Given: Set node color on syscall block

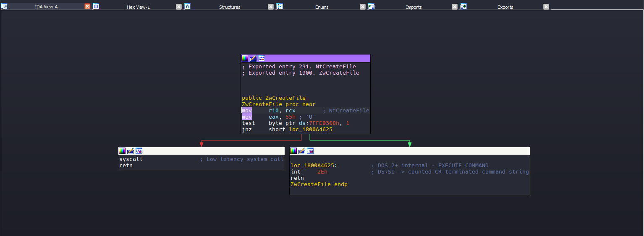Looking at the screenshot, I should (x=122, y=151).
